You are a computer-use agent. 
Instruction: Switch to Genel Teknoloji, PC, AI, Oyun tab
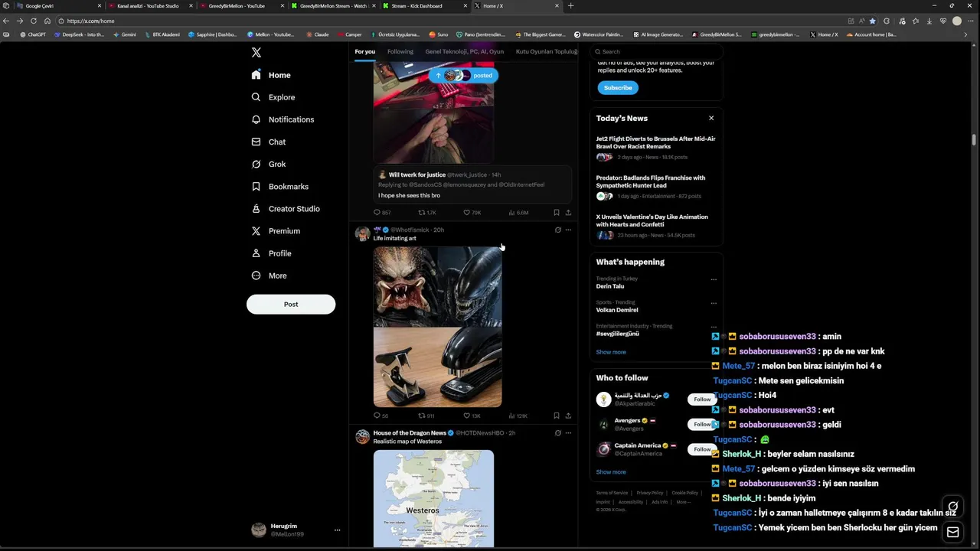(x=465, y=51)
